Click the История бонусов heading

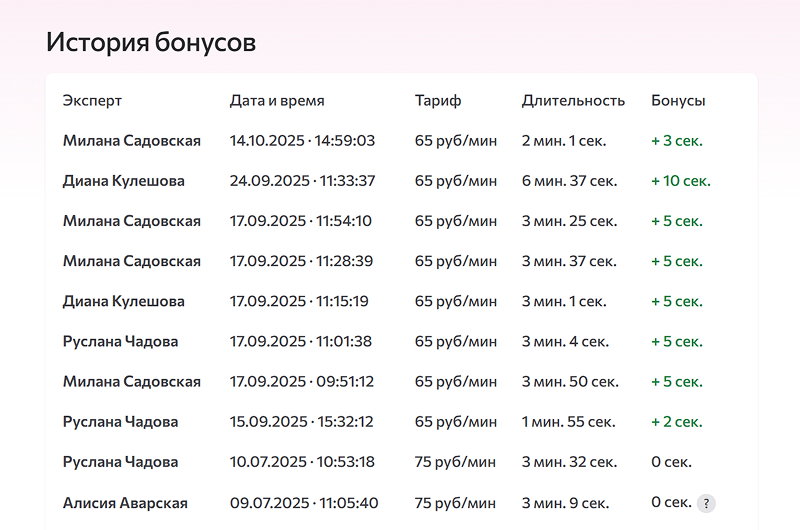point(151,42)
